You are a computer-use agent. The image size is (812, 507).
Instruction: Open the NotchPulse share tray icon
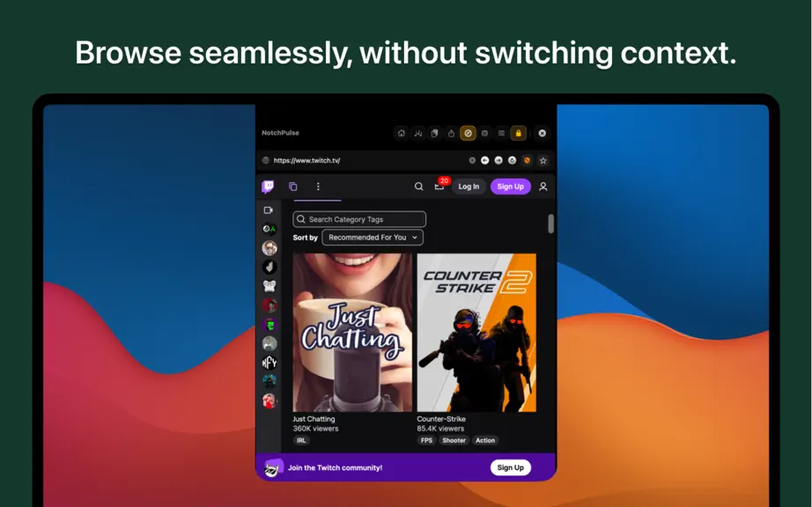pyautogui.click(x=451, y=134)
